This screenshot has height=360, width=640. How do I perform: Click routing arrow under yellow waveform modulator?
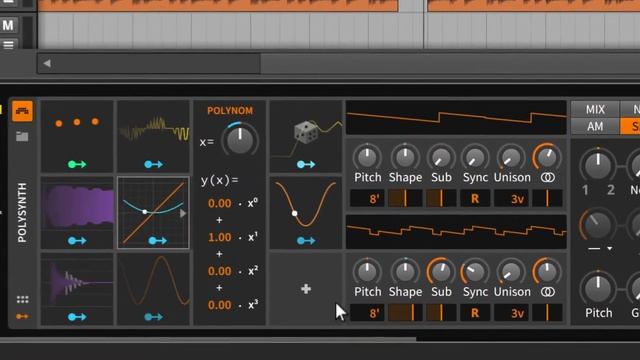tap(153, 164)
